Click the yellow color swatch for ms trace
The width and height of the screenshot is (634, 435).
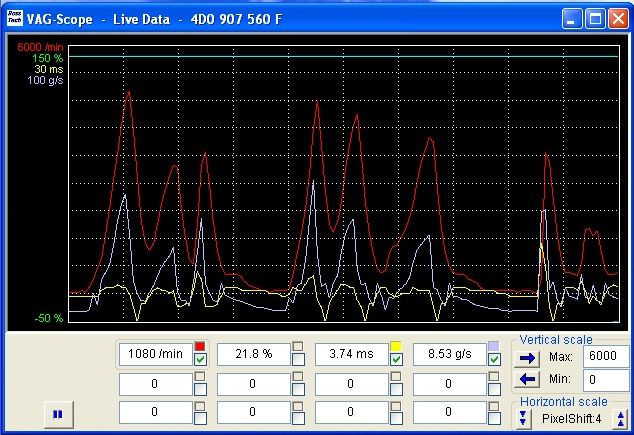tap(396, 347)
